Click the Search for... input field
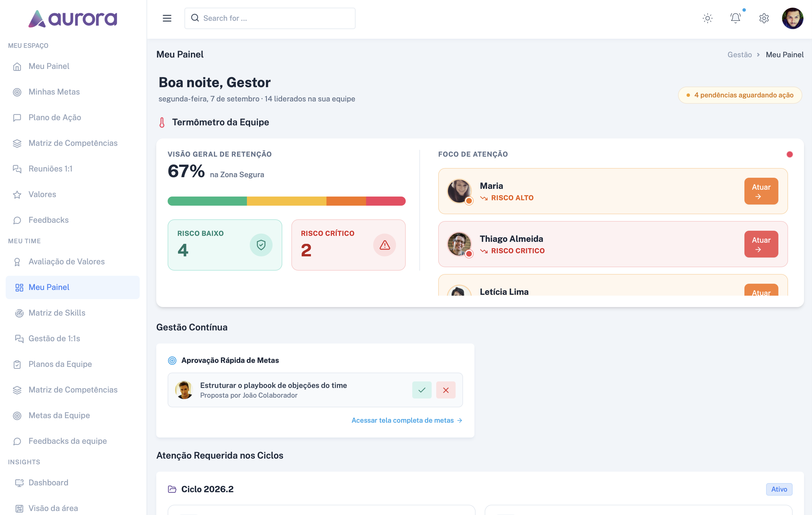 270,18
